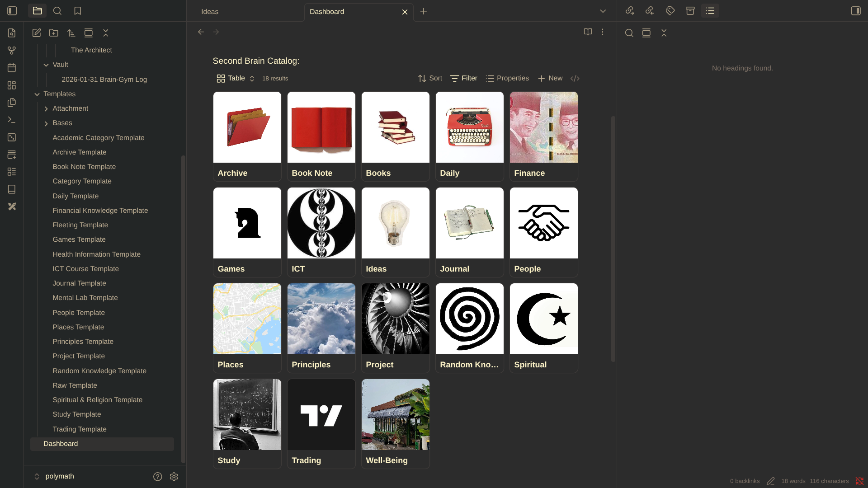Toggle the code view of the base
Viewport: 868px width, 488px height.
[575, 79]
